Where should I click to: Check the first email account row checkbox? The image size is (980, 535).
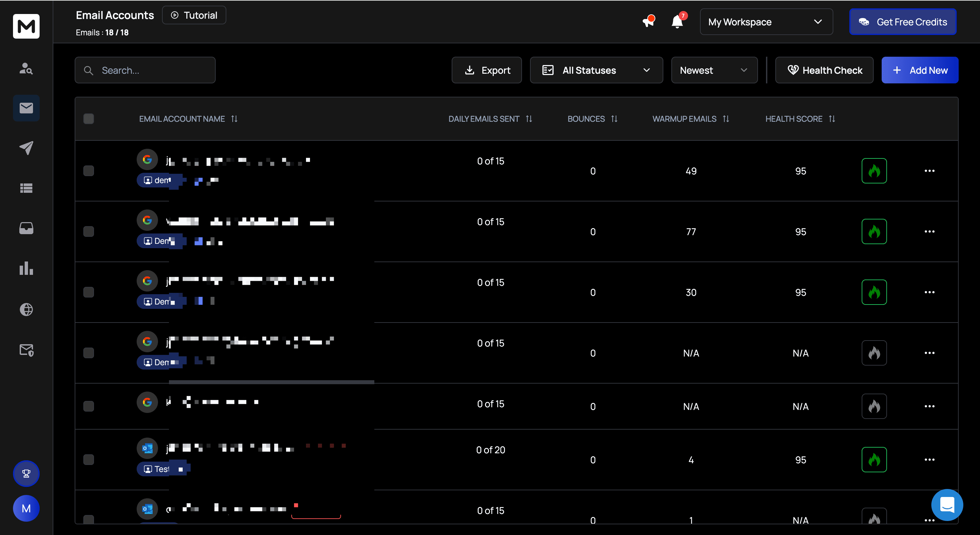pyautogui.click(x=89, y=170)
